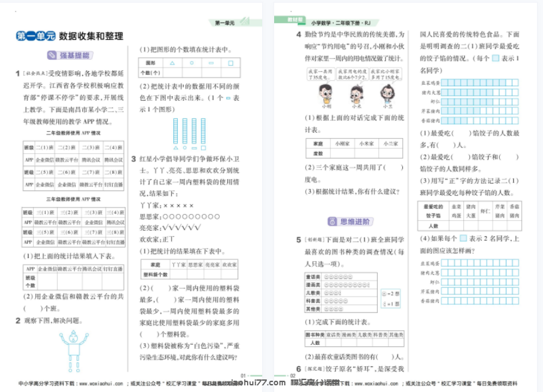
Task: Click the 小刚家 column header cell
Action: 342,143
